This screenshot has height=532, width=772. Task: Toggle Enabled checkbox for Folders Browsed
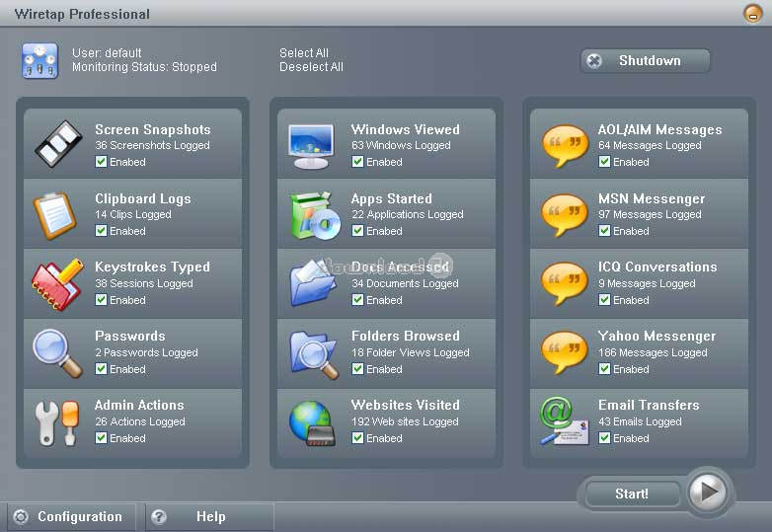[358, 368]
